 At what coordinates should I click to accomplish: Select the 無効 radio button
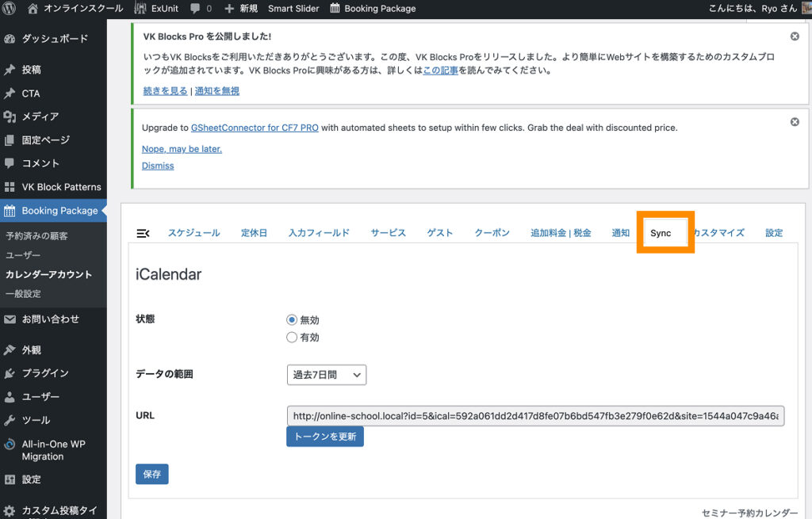pos(292,320)
